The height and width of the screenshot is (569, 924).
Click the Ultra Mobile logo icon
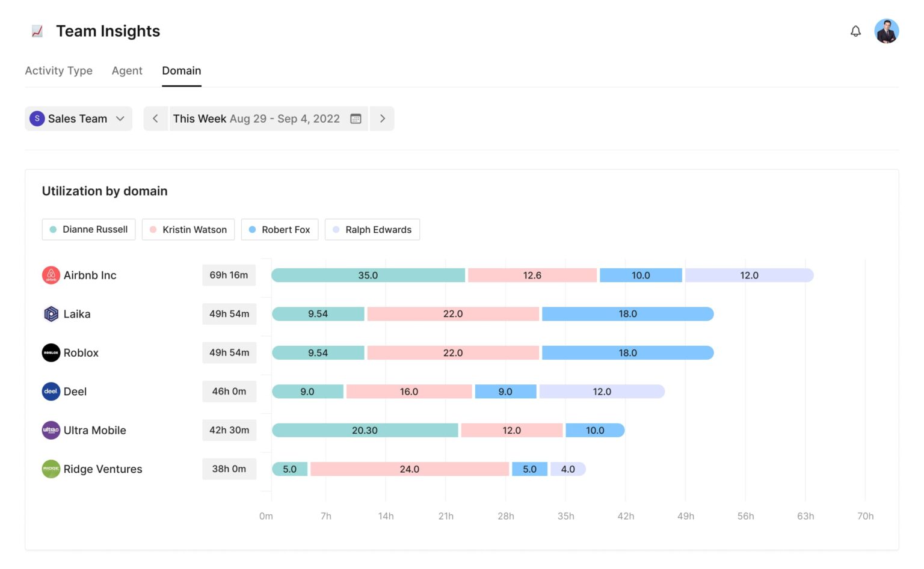(x=51, y=430)
